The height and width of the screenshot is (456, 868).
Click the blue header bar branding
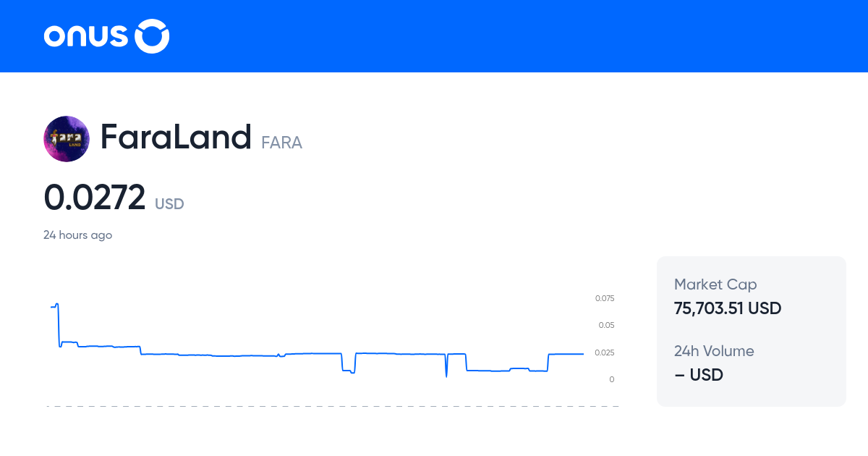[106, 35]
